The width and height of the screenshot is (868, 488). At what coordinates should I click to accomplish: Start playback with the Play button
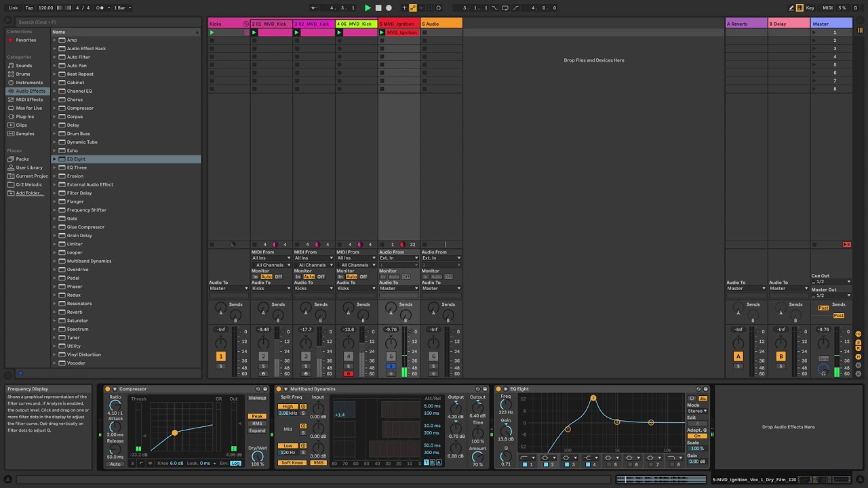pyautogui.click(x=368, y=7)
